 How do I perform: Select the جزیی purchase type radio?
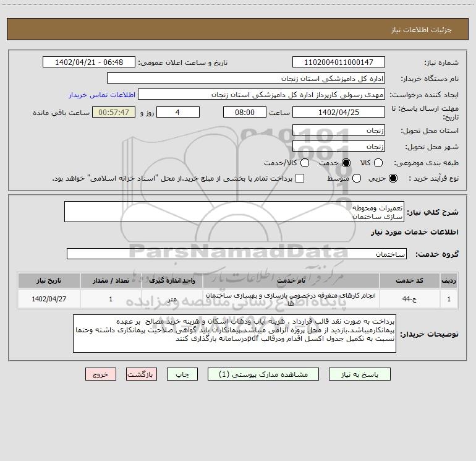tap(393, 178)
